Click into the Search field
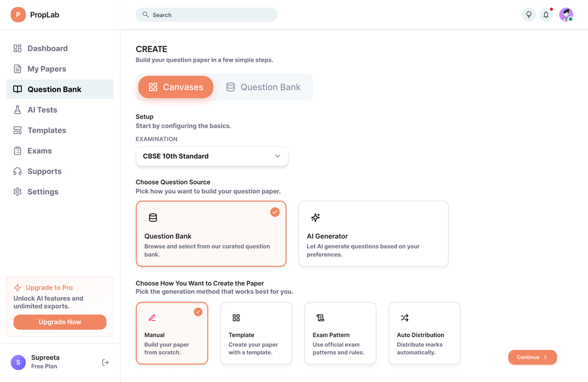588x382 pixels. coord(206,15)
